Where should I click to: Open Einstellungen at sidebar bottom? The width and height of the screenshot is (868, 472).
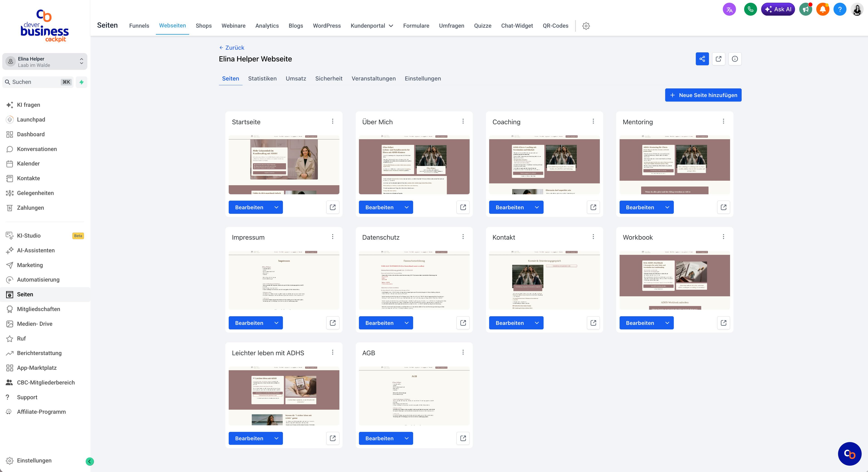click(x=34, y=461)
